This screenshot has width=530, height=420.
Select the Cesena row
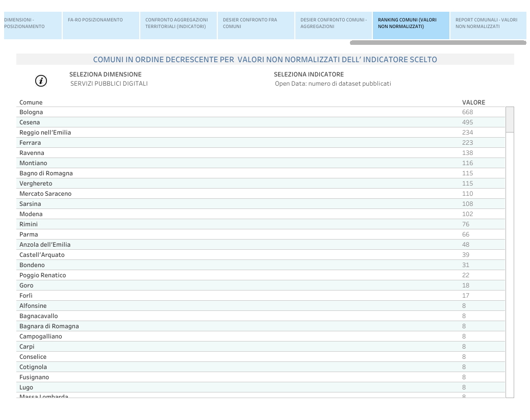click(261, 122)
